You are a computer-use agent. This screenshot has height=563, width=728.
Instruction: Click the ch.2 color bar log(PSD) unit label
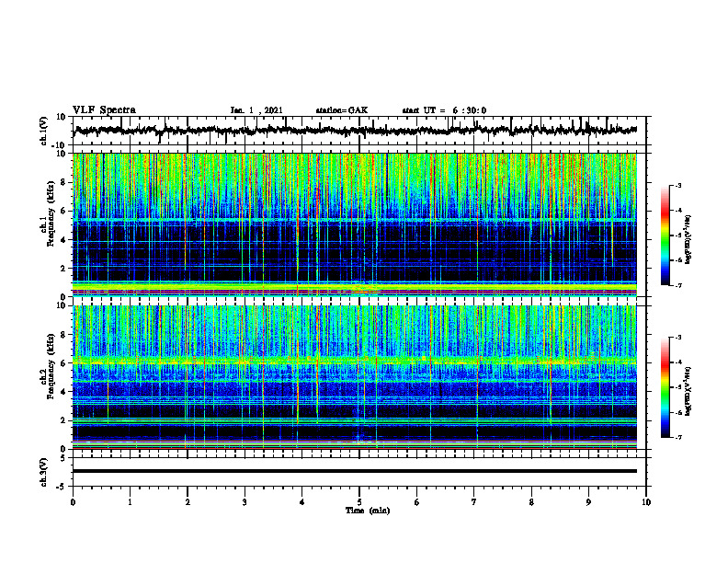tap(688, 392)
